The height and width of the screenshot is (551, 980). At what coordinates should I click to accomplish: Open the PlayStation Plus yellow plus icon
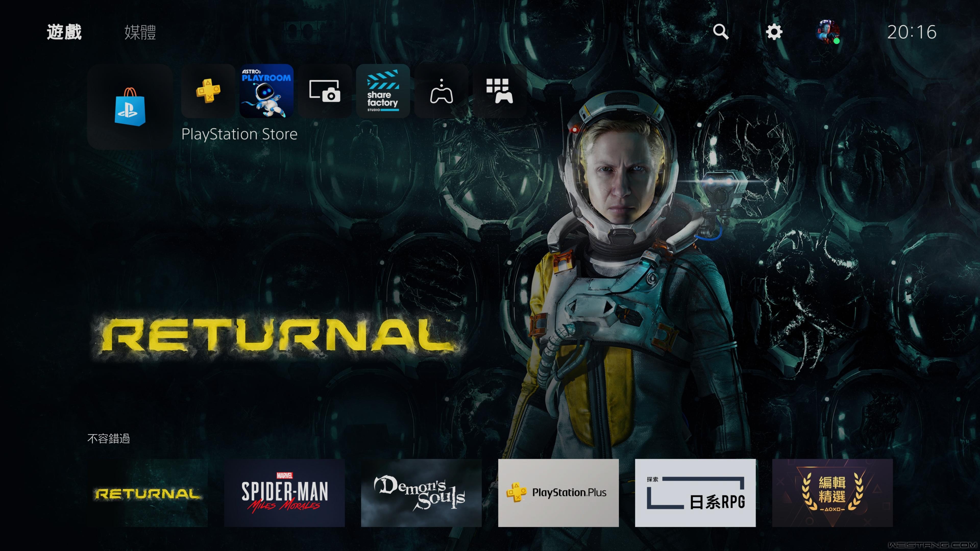tap(208, 91)
